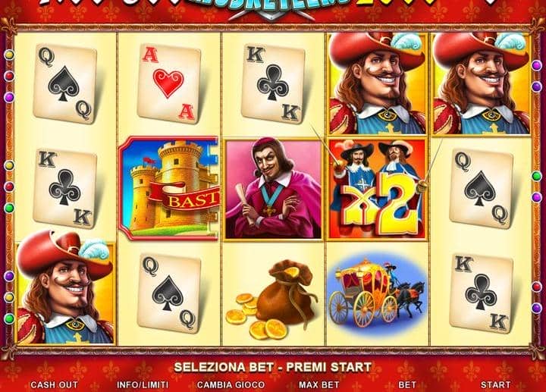The height and width of the screenshot is (392, 546).
Task: Select the cardinal in pink robe symbol
Action: pyautogui.click(x=273, y=188)
